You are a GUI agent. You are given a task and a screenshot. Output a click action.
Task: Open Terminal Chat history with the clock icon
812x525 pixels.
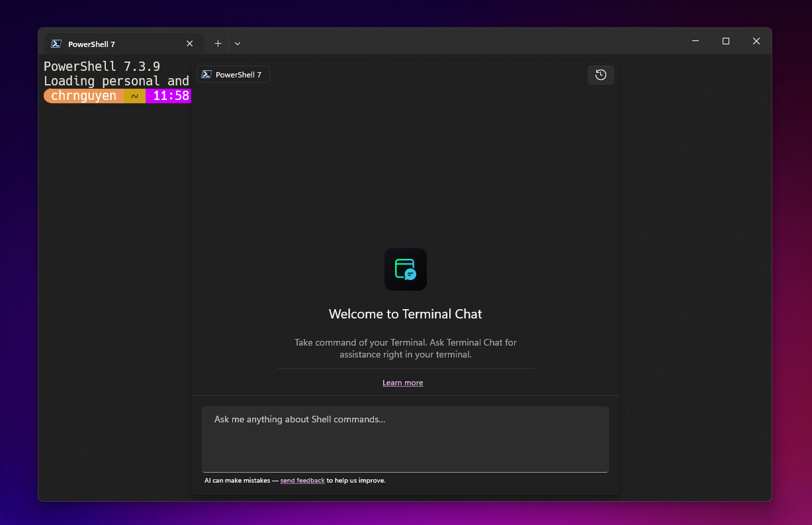(x=600, y=75)
